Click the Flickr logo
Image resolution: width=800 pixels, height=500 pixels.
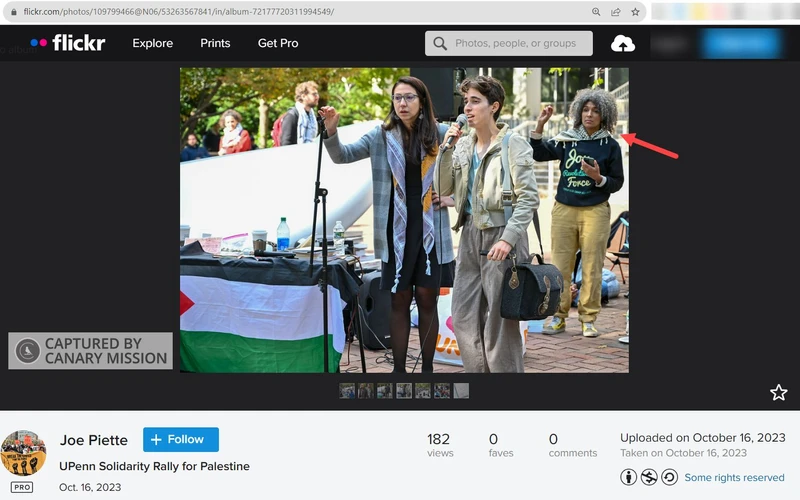click(x=66, y=43)
